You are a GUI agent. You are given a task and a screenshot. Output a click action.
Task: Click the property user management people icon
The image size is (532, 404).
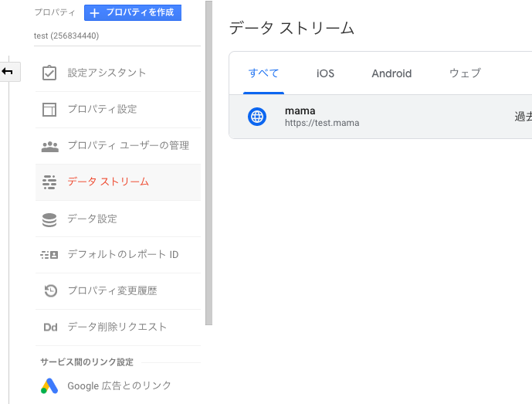click(x=49, y=145)
